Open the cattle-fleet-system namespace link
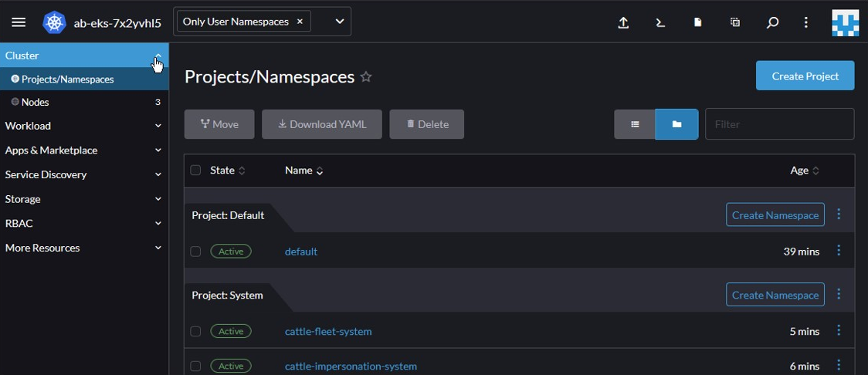Screen dimensions: 868x375 coord(328,332)
